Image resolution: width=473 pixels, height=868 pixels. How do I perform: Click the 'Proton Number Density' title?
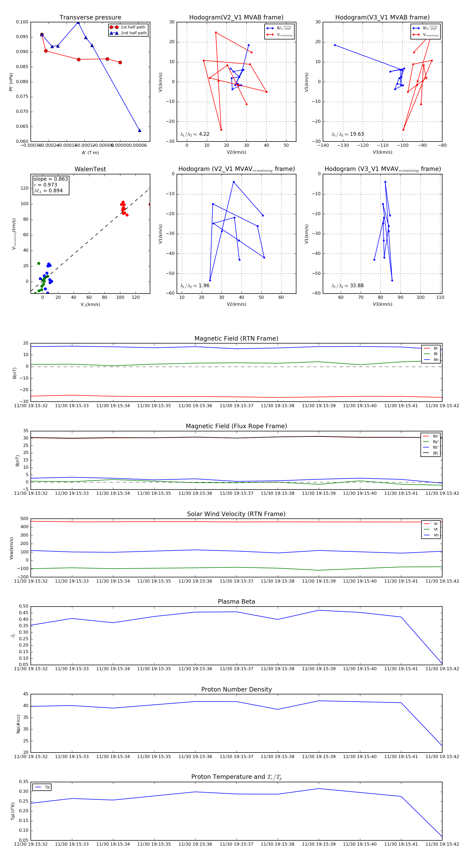236,689
